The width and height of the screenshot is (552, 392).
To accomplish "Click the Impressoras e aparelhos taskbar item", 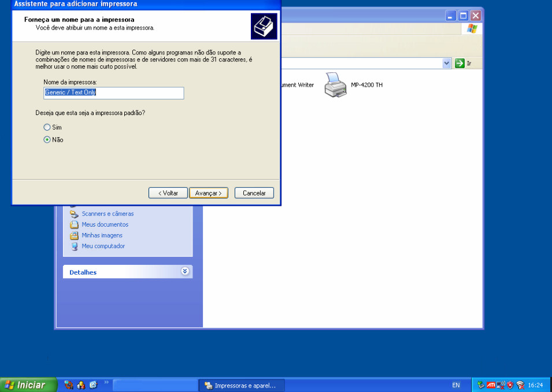I will tap(242, 386).
